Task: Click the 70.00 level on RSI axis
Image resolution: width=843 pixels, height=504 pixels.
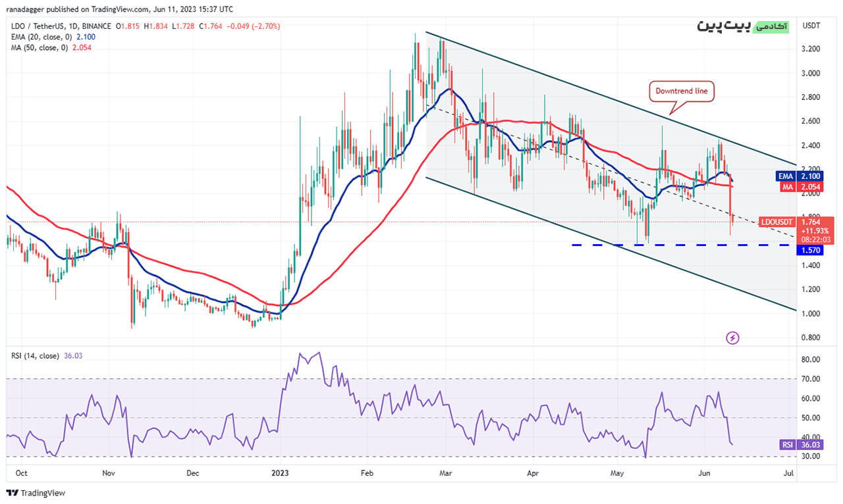Action: pos(811,379)
